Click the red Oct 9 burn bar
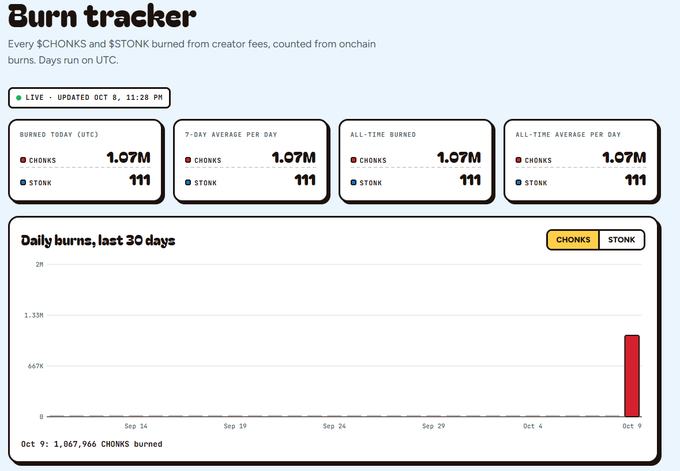Screen dimensions: 680x471 click(x=631, y=376)
